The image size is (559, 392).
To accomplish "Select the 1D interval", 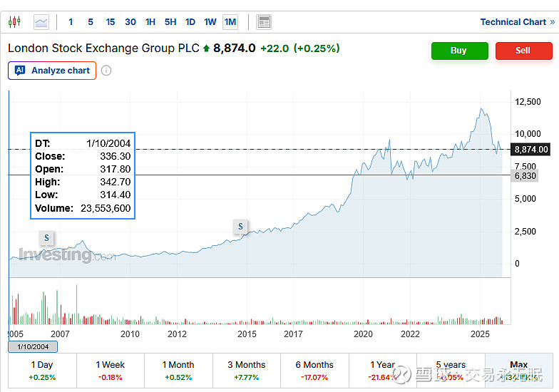I will pos(190,22).
